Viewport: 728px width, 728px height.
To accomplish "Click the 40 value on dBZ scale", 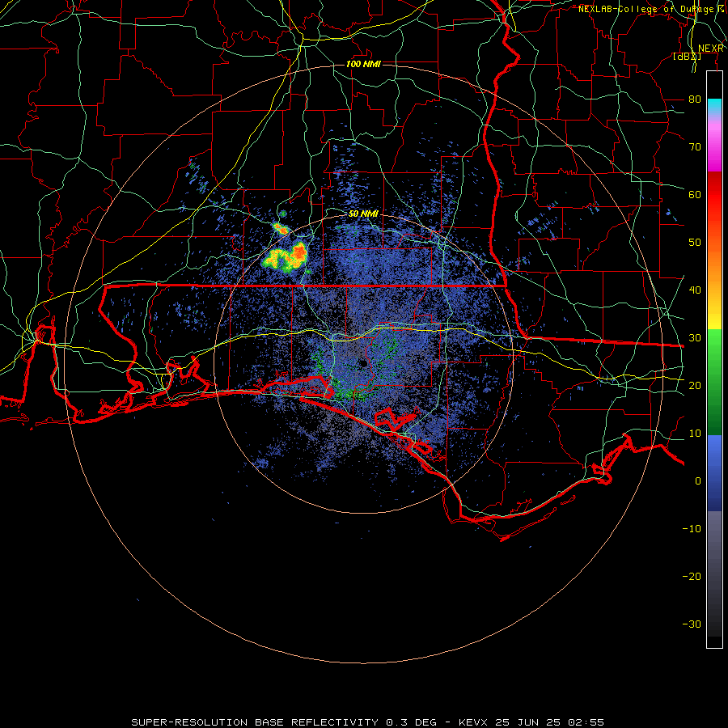I will coord(695,290).
